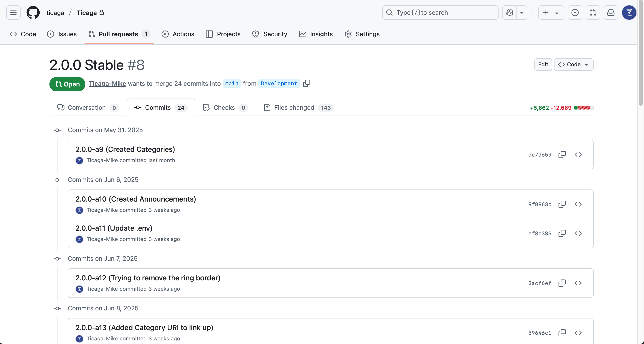Open the Ticaga repository link

tap(87, 13)
